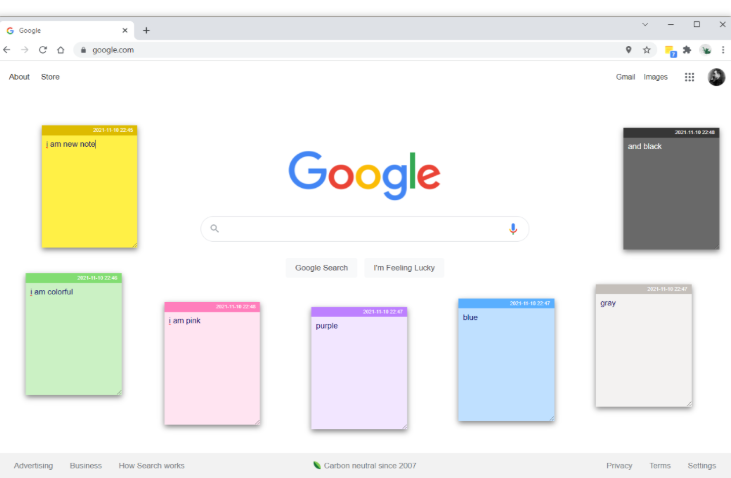This screenshot has height=478, width=731.
Task: Open the Google apps grid
Action: (690, 77)
